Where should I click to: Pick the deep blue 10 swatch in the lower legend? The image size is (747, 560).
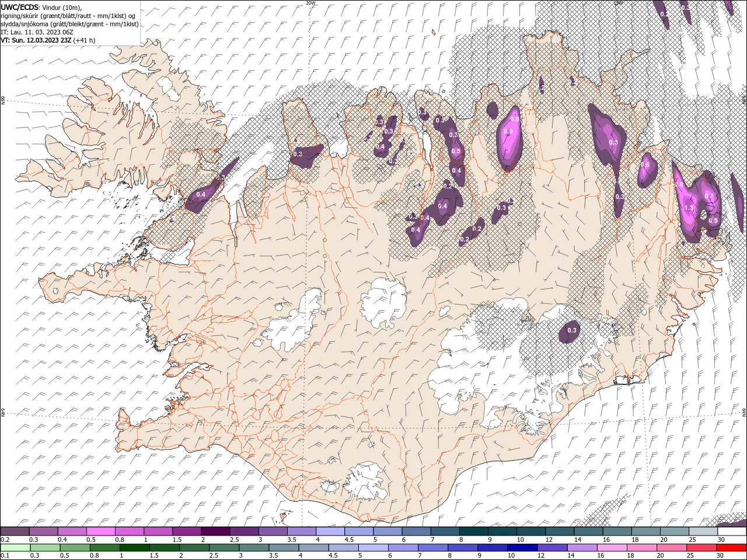[x=523, y=548]
